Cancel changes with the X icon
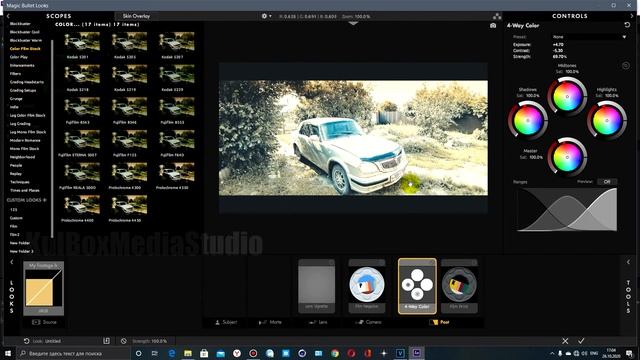 [565, 340]
